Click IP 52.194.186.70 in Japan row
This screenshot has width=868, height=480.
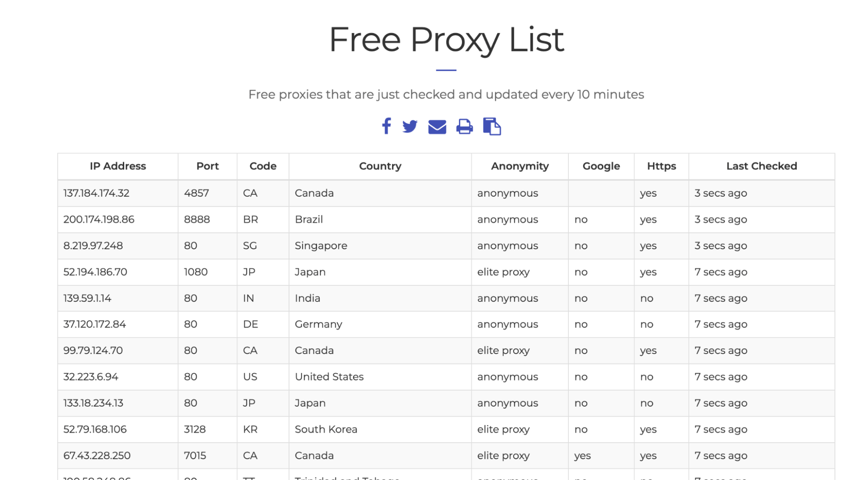tap(95, 272)
